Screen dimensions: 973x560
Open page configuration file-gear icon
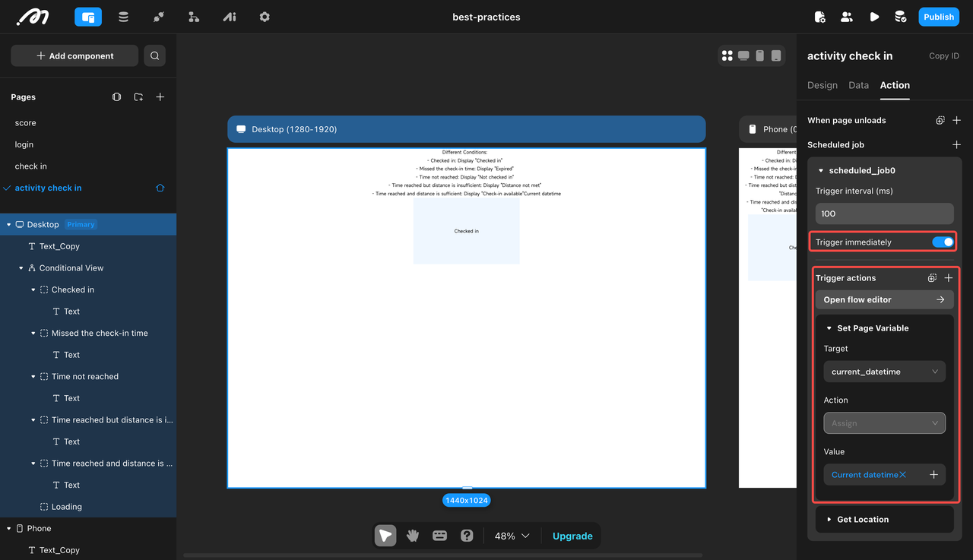coord(819,17)
